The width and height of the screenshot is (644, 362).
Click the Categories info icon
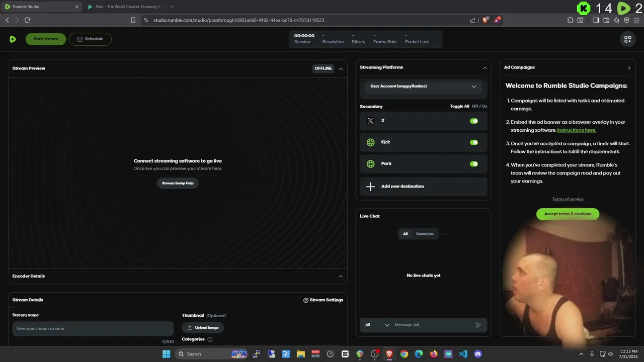coord(210,339)
